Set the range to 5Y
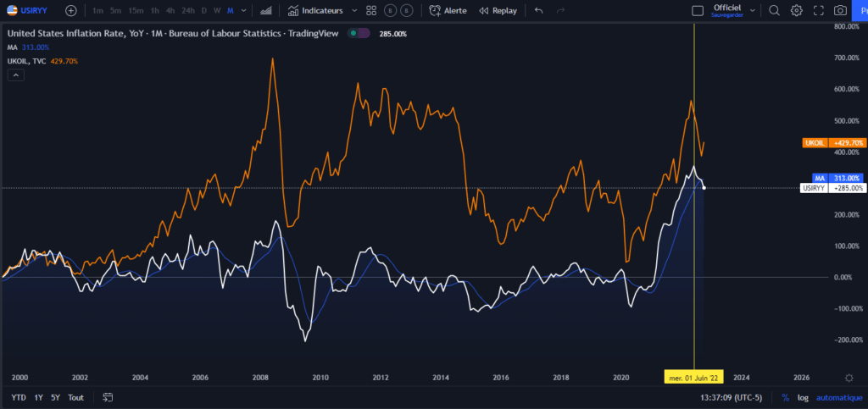The image size is (868, 409). (56, 397)
